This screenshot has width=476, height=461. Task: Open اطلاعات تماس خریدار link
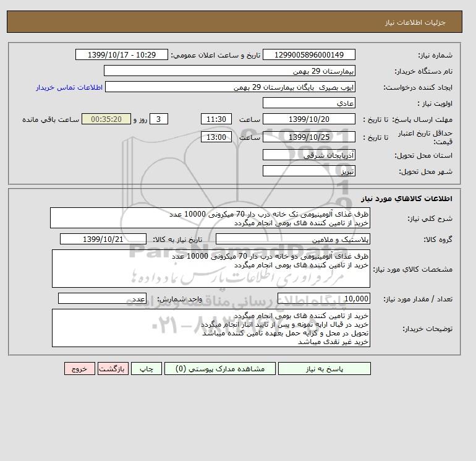point(69,87)
